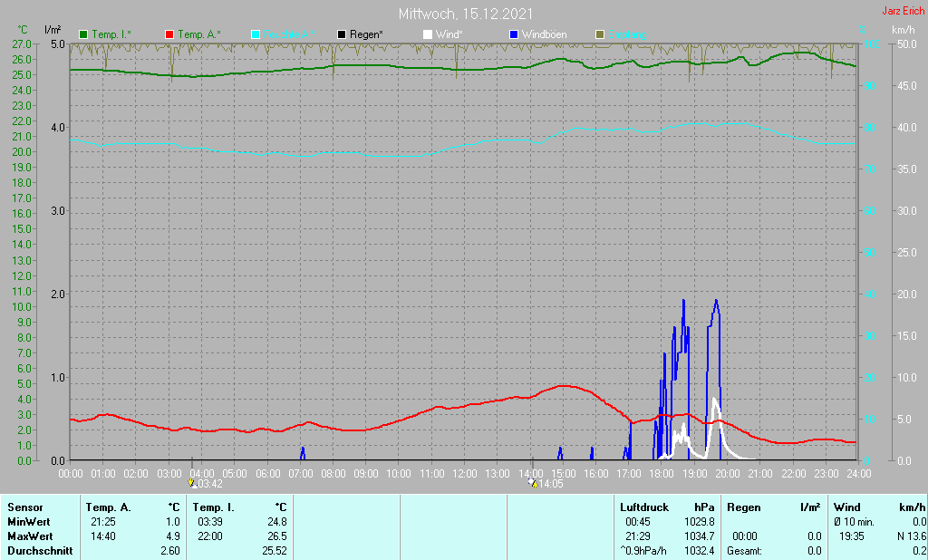The width and height of the screenshot is (928, 560).
Task: Click the Temp. I. average value '25.52'
Action: coord(275,550)
